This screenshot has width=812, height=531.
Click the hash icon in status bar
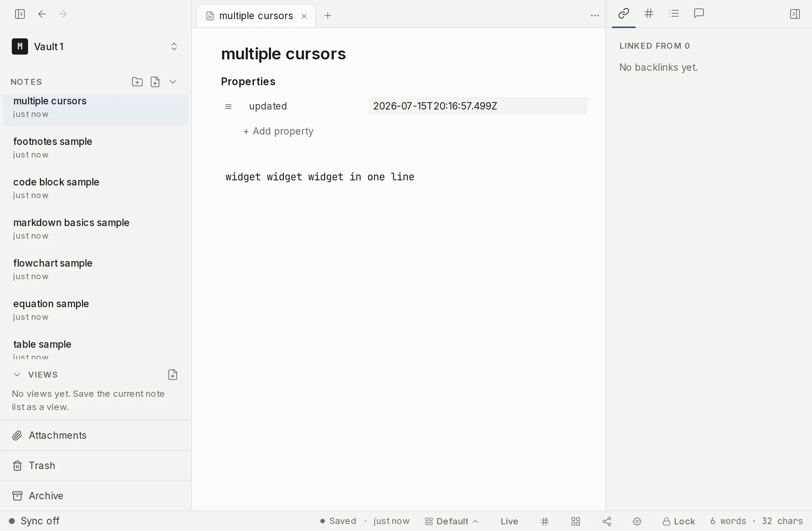click(545, 521)
